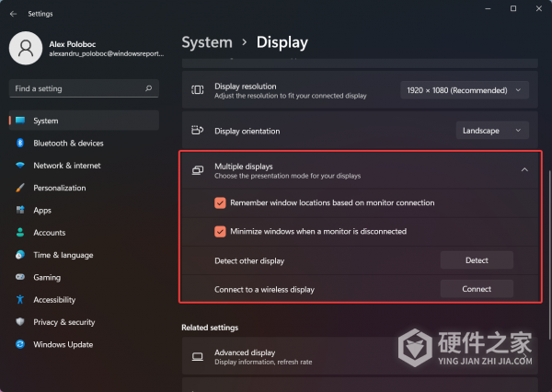This screenshot has width=552, height=392.
Task: Click the Advanced display monitor icon
Action: tap(198, 357)
